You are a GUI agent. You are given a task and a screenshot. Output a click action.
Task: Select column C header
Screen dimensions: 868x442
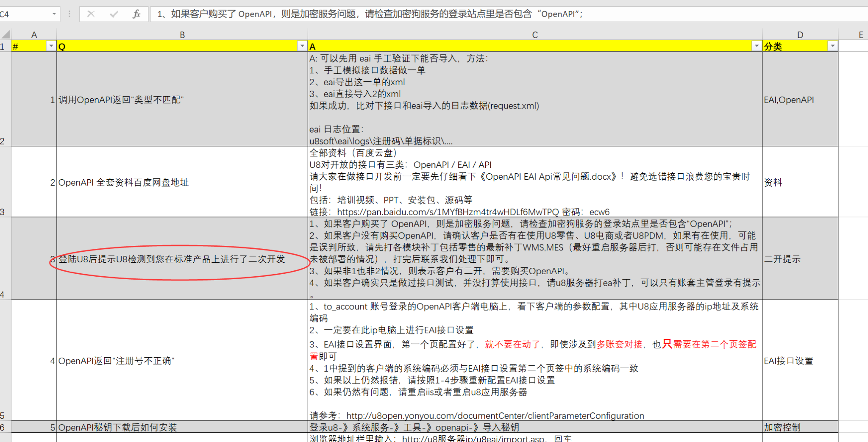click(535, 35)
